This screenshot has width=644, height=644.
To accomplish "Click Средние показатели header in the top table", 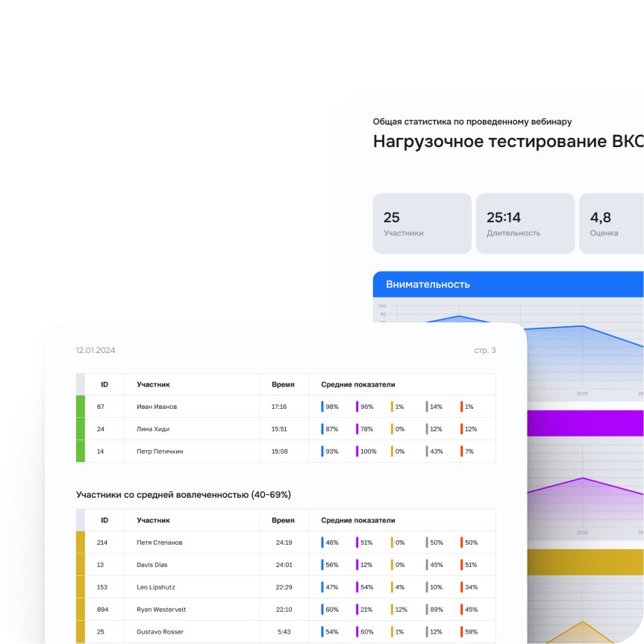I will pos(358,384).
